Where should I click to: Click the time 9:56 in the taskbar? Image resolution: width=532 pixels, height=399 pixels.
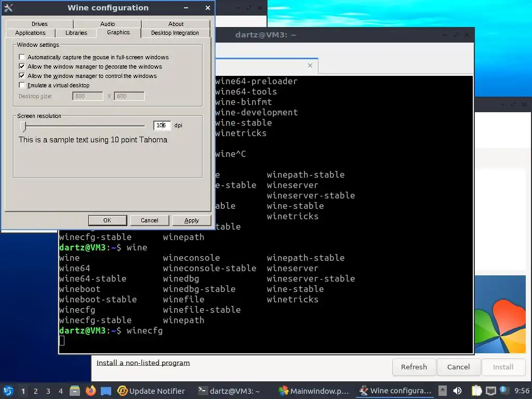pyautogui.click(x=522, y=391)
